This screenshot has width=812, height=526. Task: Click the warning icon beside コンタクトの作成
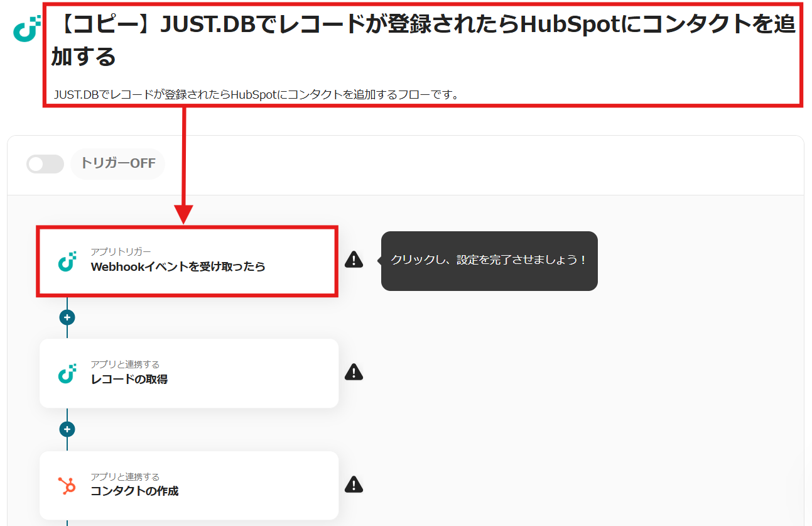click(x=354, y=484)
